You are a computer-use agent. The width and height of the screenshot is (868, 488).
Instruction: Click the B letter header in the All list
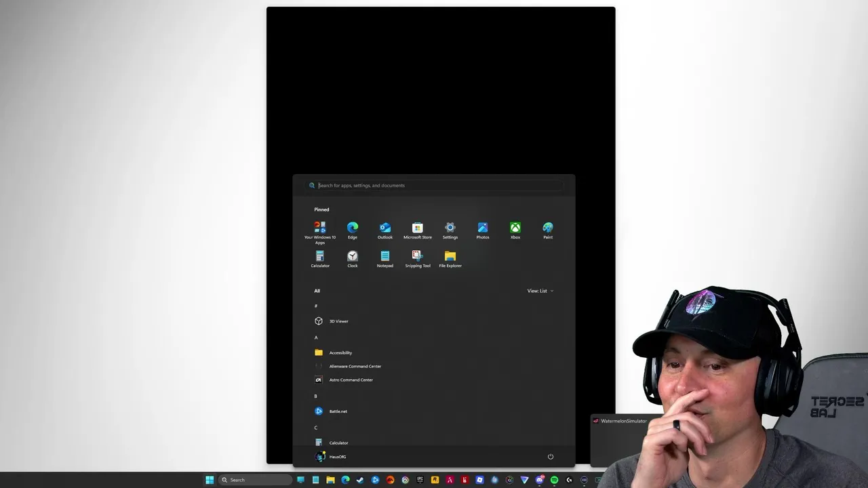point(316,396)
